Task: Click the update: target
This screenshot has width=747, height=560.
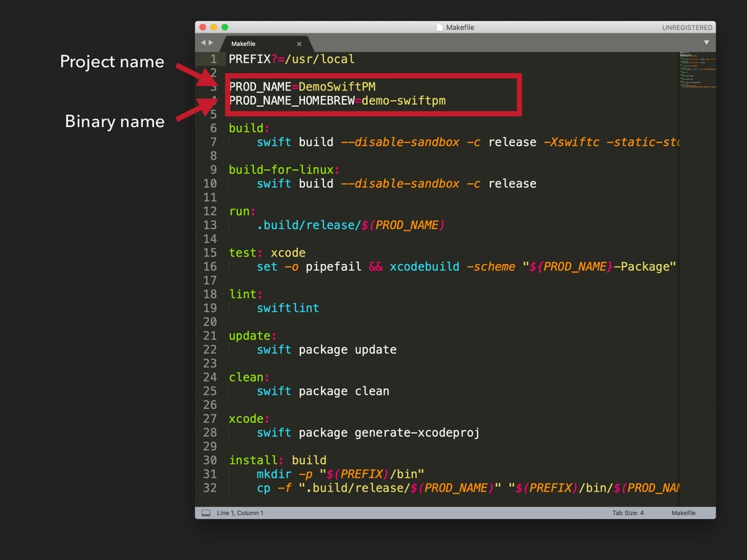Action: (x=252, y=335)
